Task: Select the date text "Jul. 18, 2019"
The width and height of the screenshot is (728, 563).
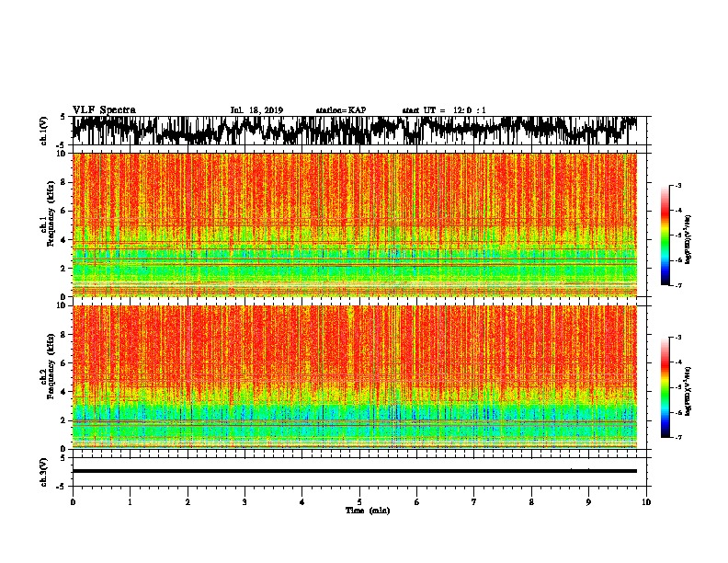Action: (x=256, y=110)
